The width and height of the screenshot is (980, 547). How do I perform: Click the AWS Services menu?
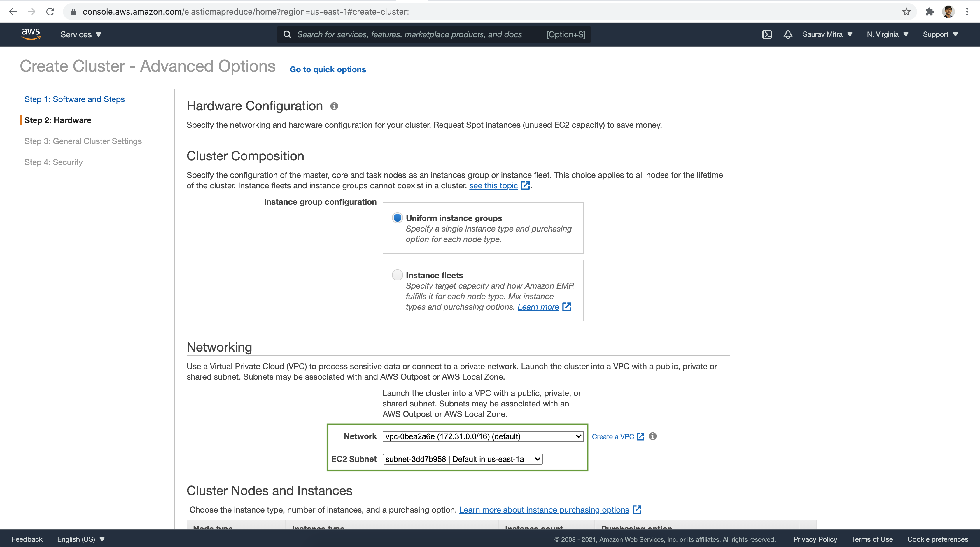point(81,34)
